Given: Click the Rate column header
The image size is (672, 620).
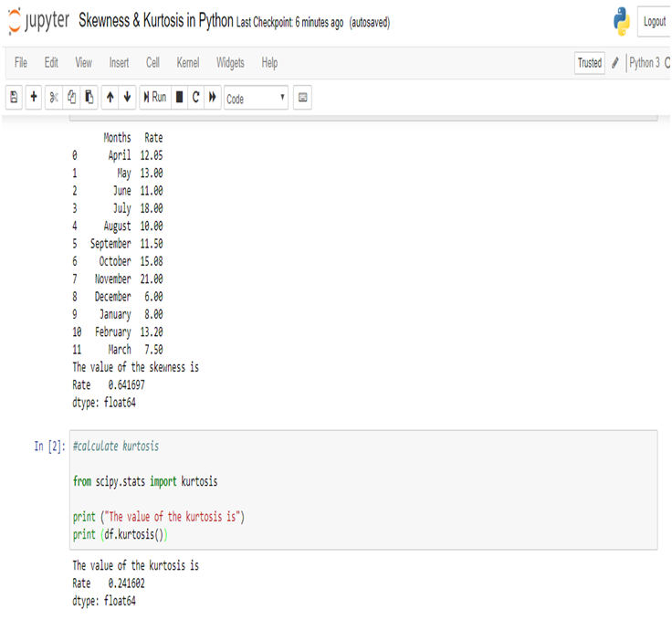Looking at the screenshot, I should tap(153, 138).
